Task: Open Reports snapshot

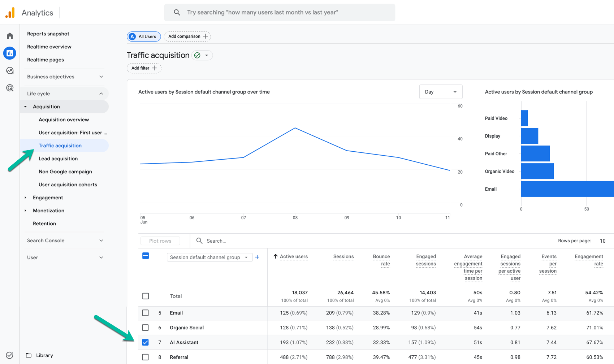Action: coord(48,34)
